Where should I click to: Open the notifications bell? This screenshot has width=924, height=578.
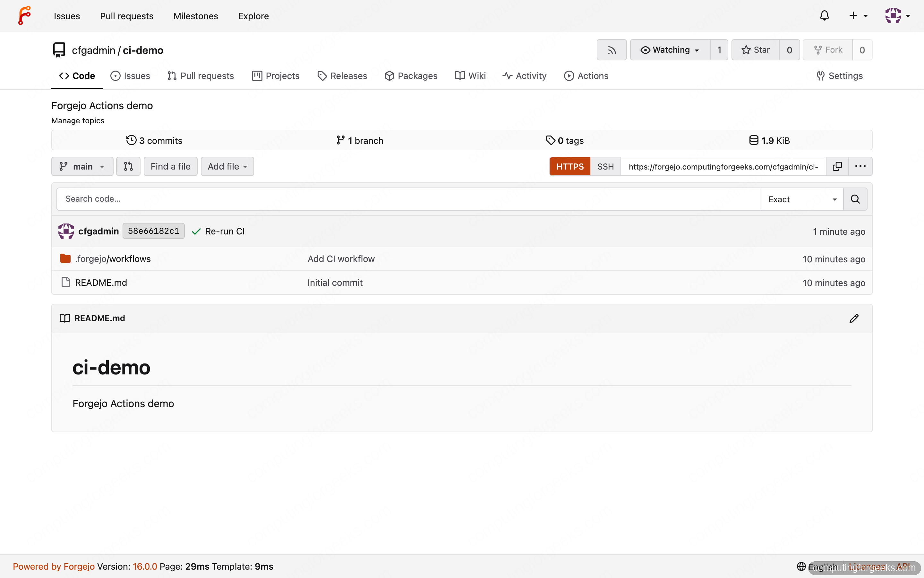(x=824, y=16)
